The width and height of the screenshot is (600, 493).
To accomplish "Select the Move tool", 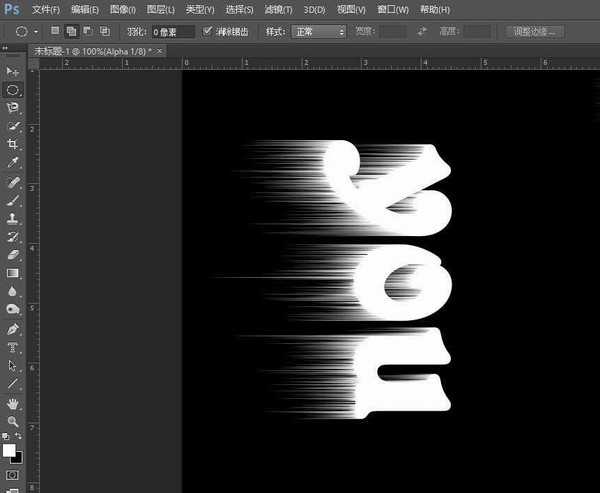I will coord(13,72).
